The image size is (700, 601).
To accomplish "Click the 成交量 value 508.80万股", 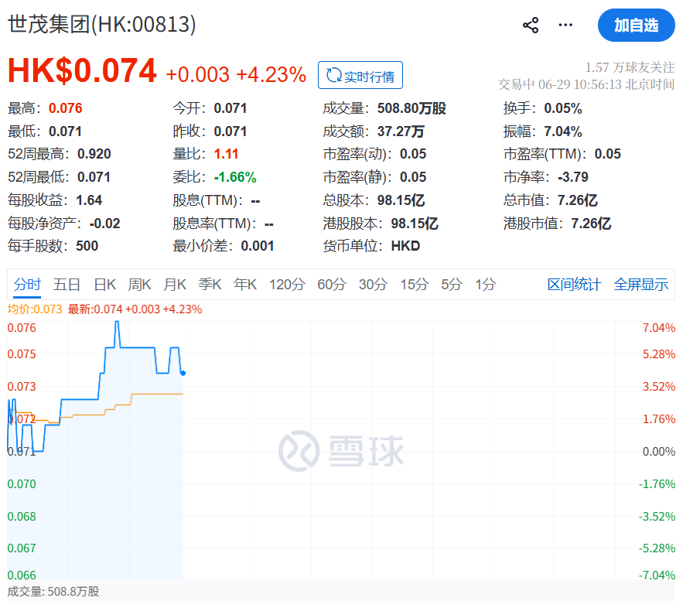I will pos(411,108).
